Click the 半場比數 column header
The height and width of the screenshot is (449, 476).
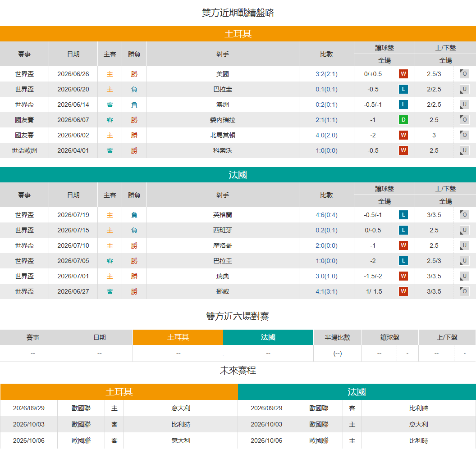[x=337, y=337]
